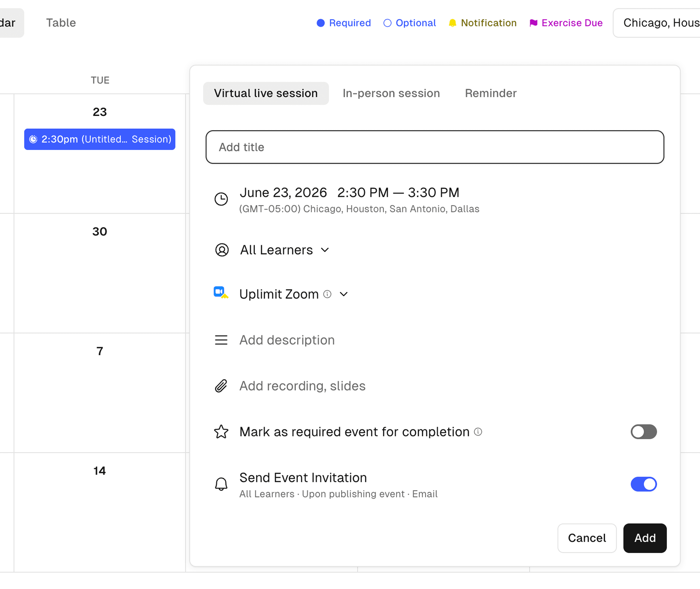Image resolution: width=700 pixels, height=589 pixels.
Task: Click the Optional legend circle icon
Action: (387, 23)
